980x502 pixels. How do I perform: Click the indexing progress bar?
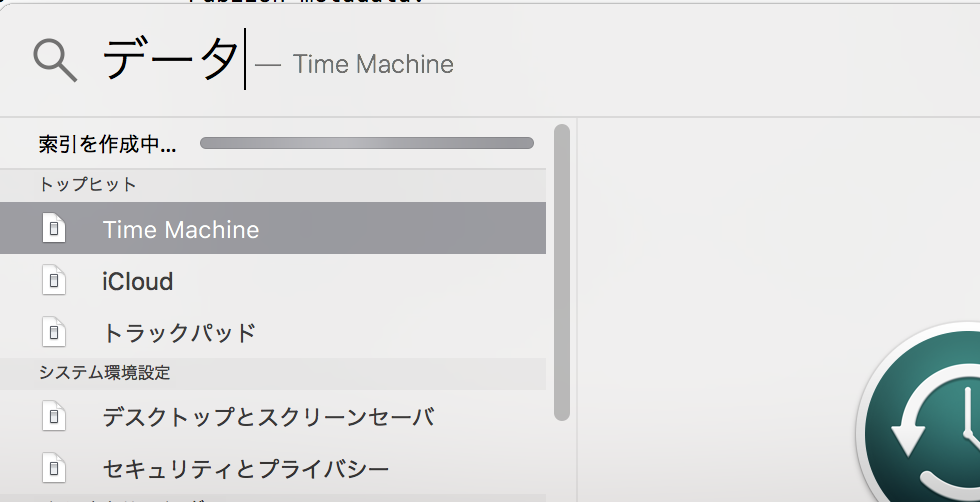click(367, 143)
